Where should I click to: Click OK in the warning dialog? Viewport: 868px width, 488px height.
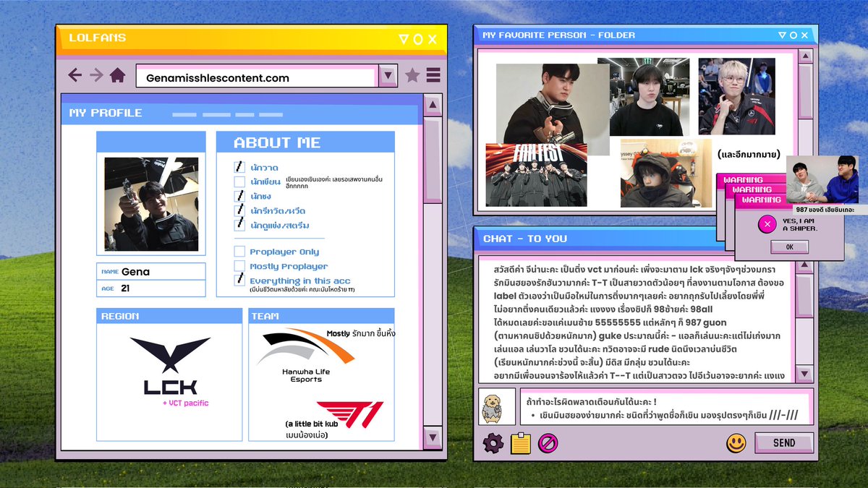pyautogui.click(x=789, y=247)
